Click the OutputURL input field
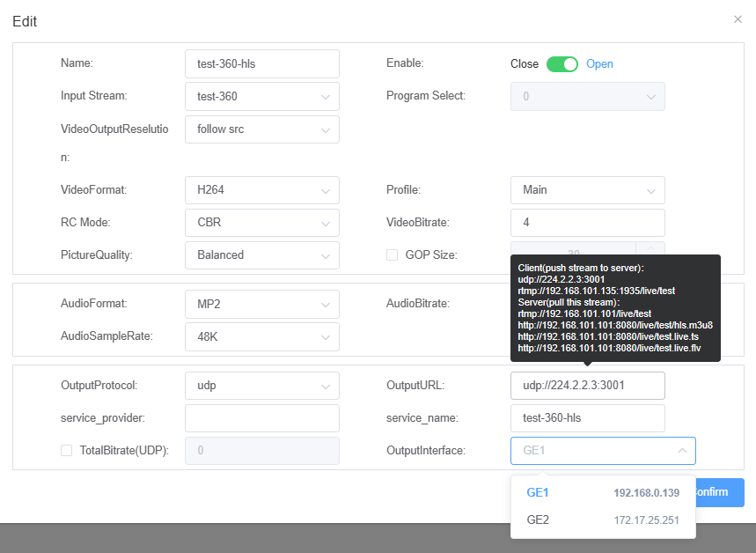The image size is (756, 553). tap(587, 386)
